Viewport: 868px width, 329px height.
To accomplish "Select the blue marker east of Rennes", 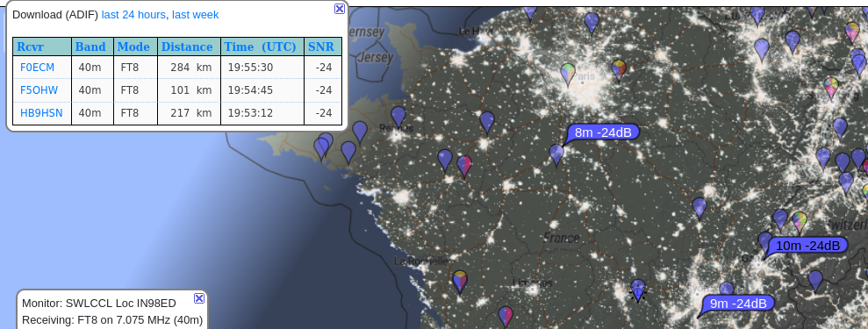I will pyautogui.click(x=486, y=122).
